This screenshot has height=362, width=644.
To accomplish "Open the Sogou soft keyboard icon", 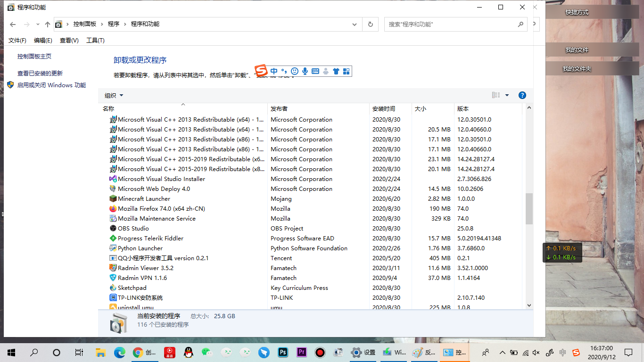I will (315, 71).
